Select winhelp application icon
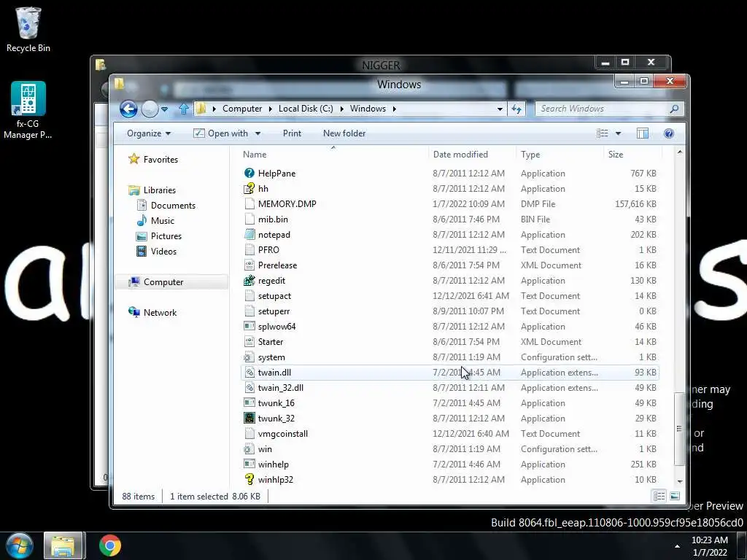Screen dimensions: 747x560 (249, 464)
